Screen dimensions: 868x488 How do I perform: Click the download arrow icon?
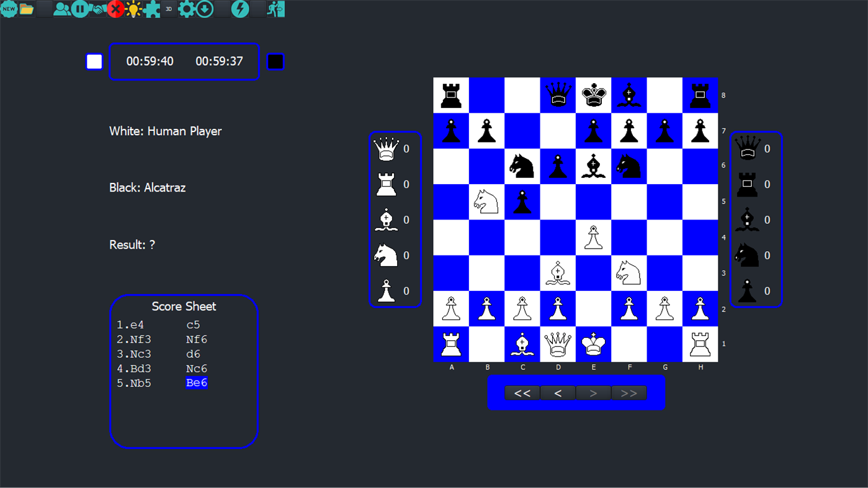pyautogui.click(x=204, y=9)
